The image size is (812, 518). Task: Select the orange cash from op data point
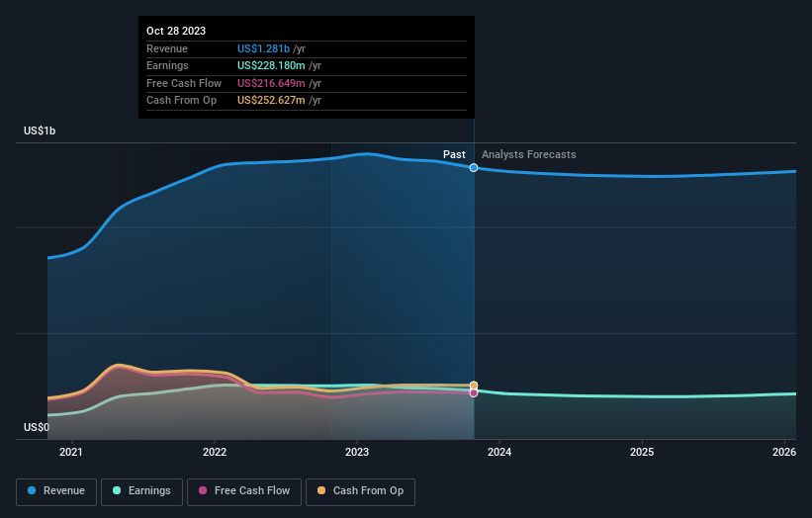[474, 386]
